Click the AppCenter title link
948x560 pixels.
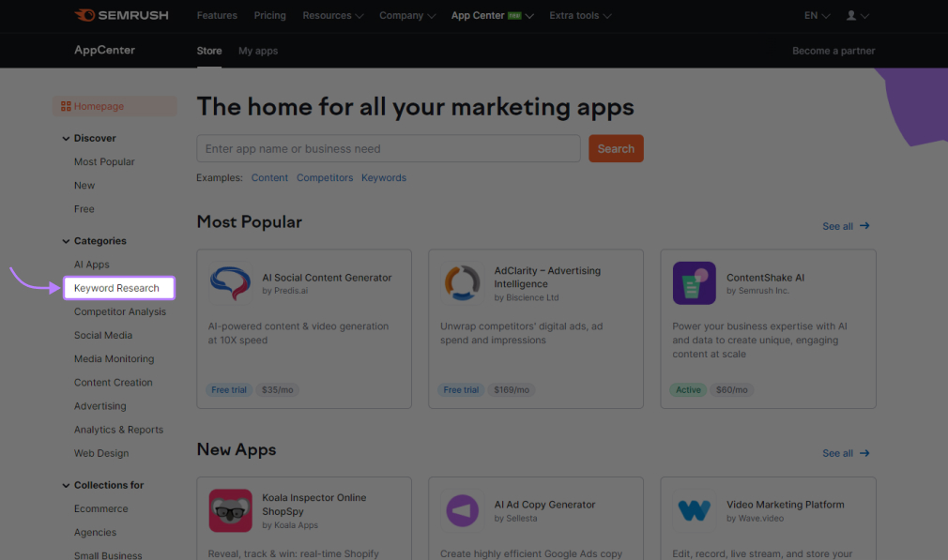[x=104, y=50]
